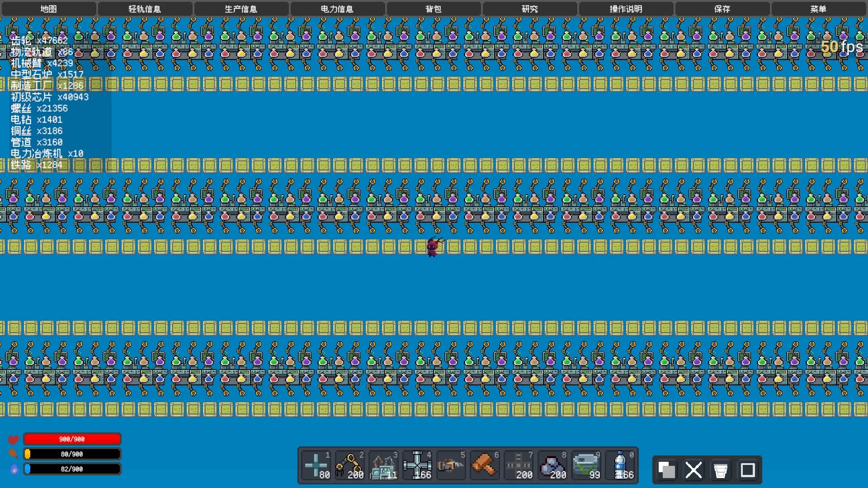Open the 地图 map tab
This screenshot has width=868, height=488.
(48, 9)
